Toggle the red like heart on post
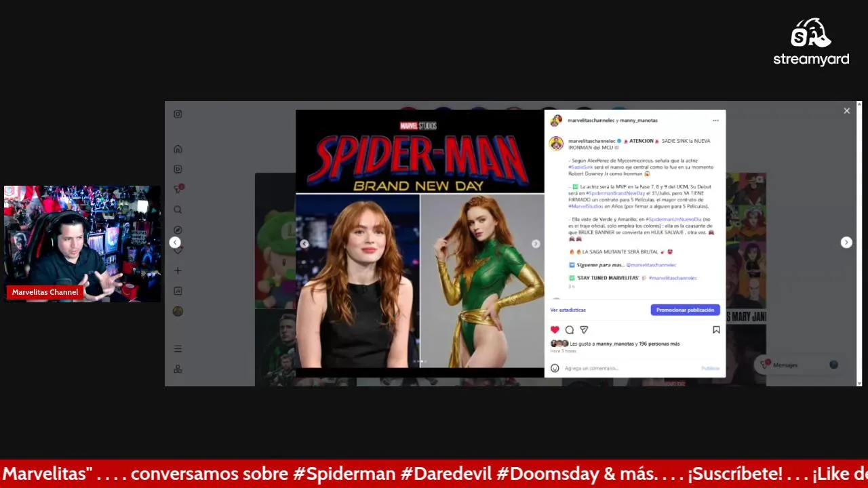The height and width of the screenshot is (488, 868). [x=555, y=329]
